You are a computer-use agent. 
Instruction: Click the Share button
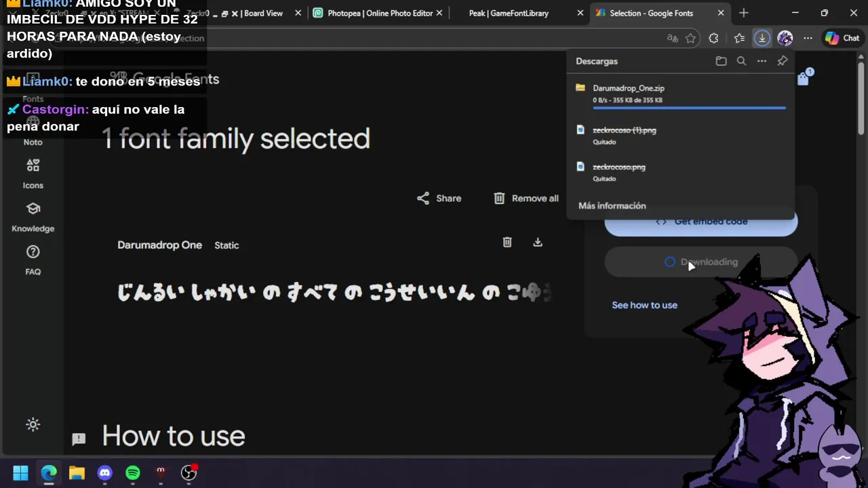tap(439, 198)
